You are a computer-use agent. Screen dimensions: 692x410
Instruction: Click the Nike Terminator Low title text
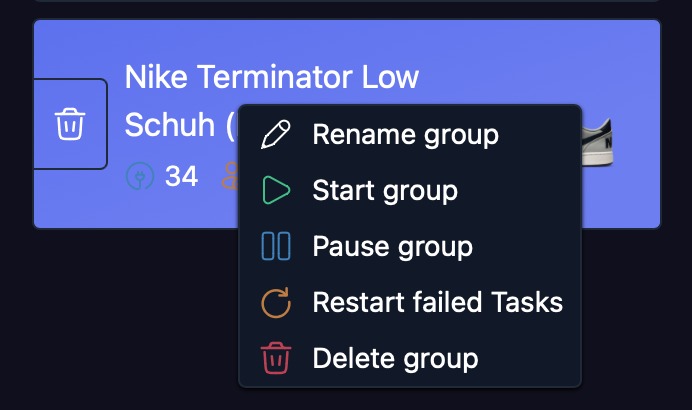click(x=272, y=77)
